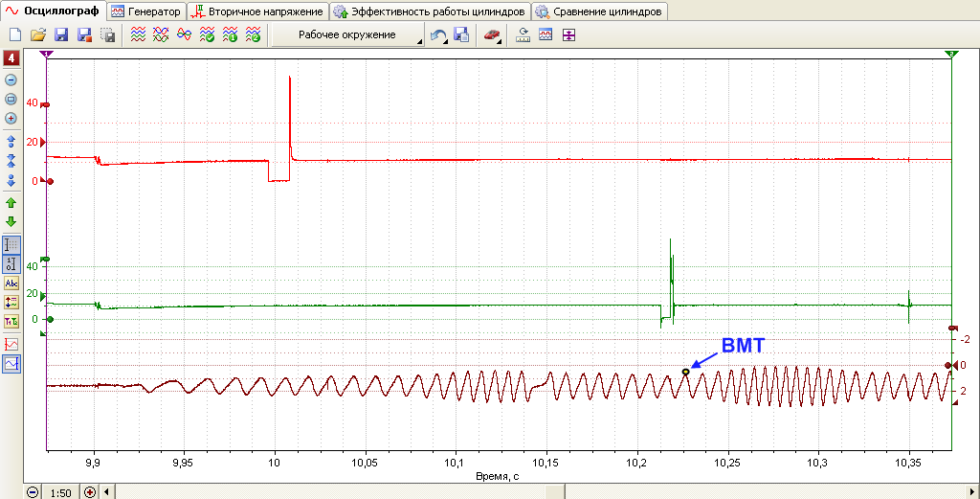Toggle the vertical cursor grid button
Screen dimensions: 980x499
pyautogui.click(x=11, y=245)
